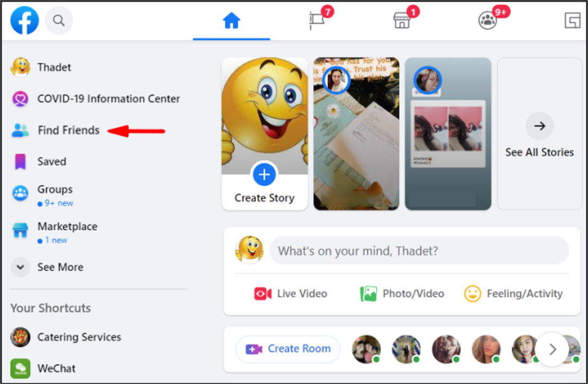The height and width of the screenshot is (384, 588).
Task: Click the profile ring on selfie story
Action: (427, 80)
